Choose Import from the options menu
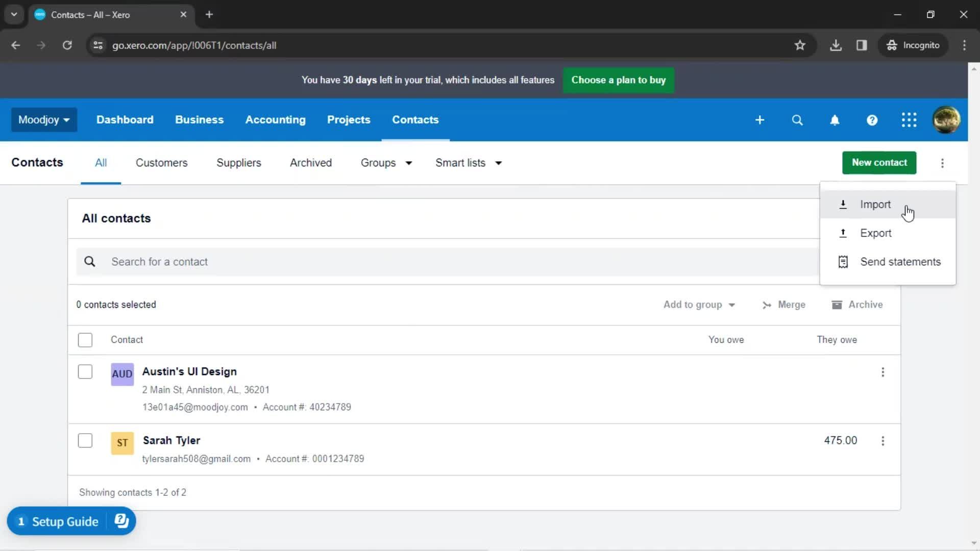Screen dimensions: 980x551 pos(887,205)
